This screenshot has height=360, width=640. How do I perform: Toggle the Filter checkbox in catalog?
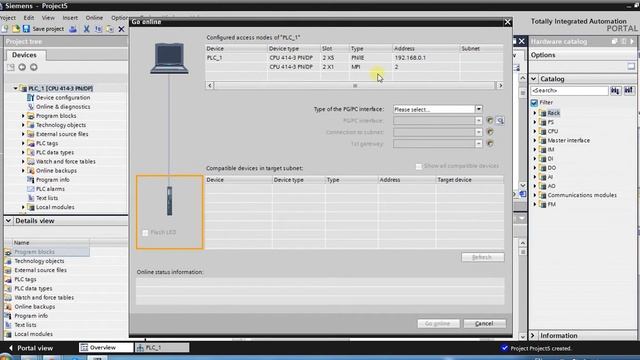534,102
